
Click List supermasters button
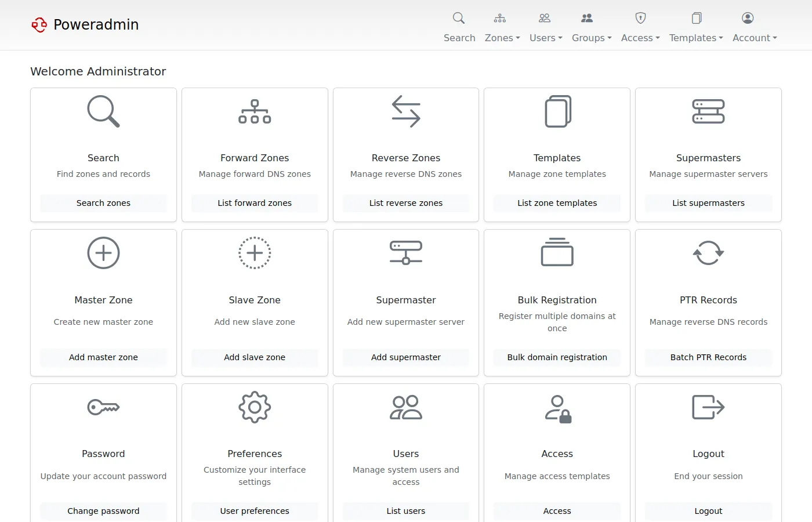tap(708, 203)
